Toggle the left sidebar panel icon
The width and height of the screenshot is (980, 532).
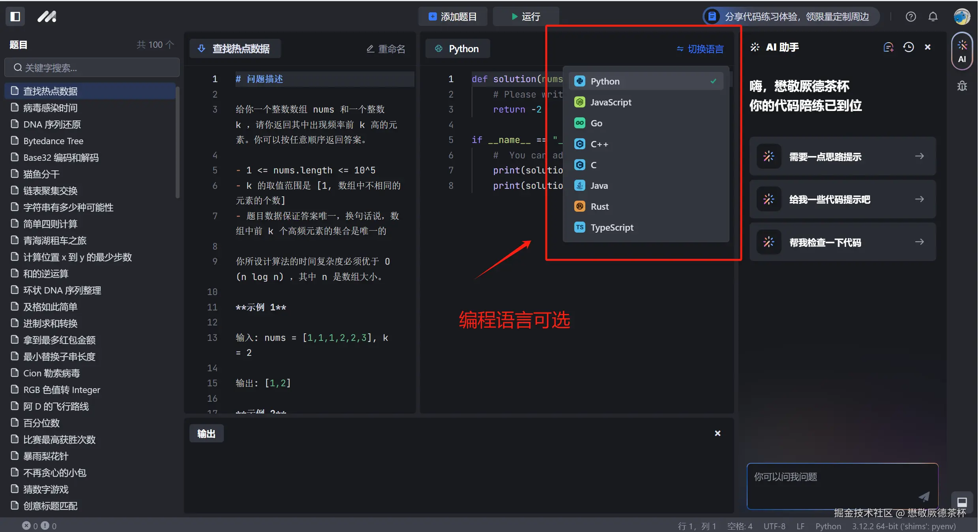click(x=15, y=17)
